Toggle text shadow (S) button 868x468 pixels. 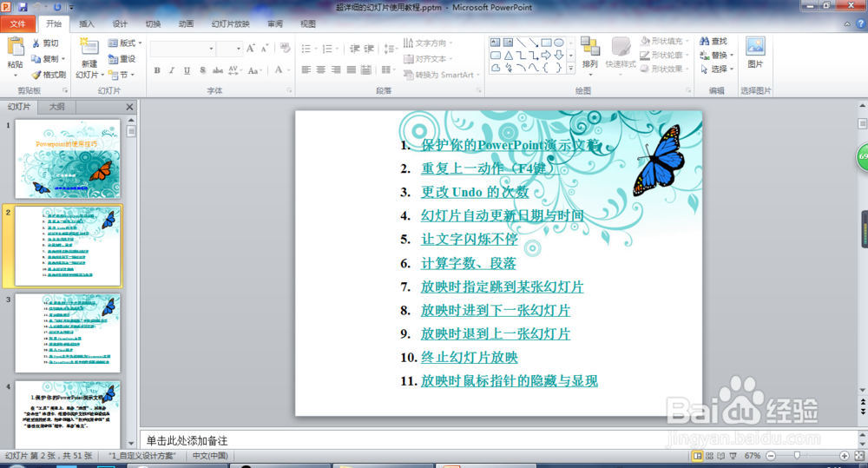pyautogui.click(x=202, y=70)
